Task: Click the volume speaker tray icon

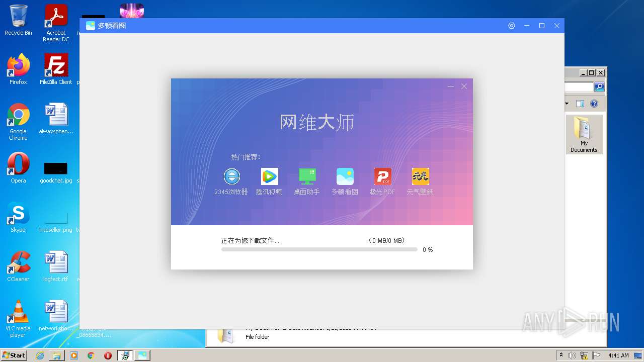Action: (572, 355)
